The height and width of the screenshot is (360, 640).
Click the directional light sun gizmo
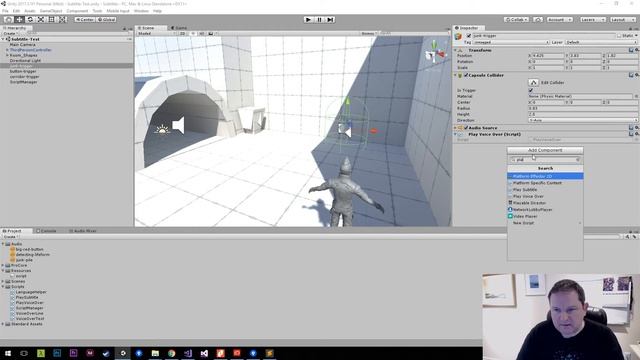tap(162, 130)
